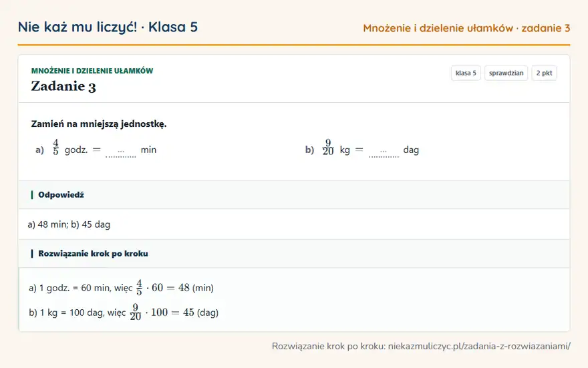This screenshot has height=368, width=588.
Task: Click the answer blank before 'dag' in part b
Action: 384,152
